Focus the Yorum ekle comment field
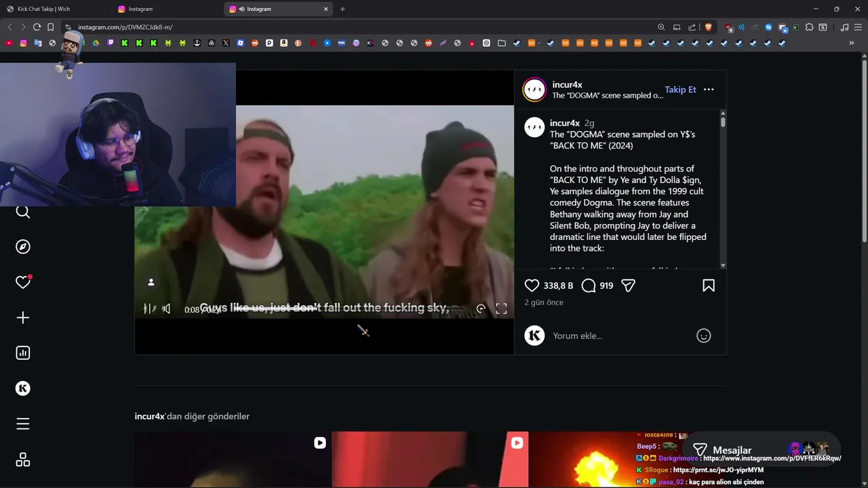 click(x=620, y=335)
